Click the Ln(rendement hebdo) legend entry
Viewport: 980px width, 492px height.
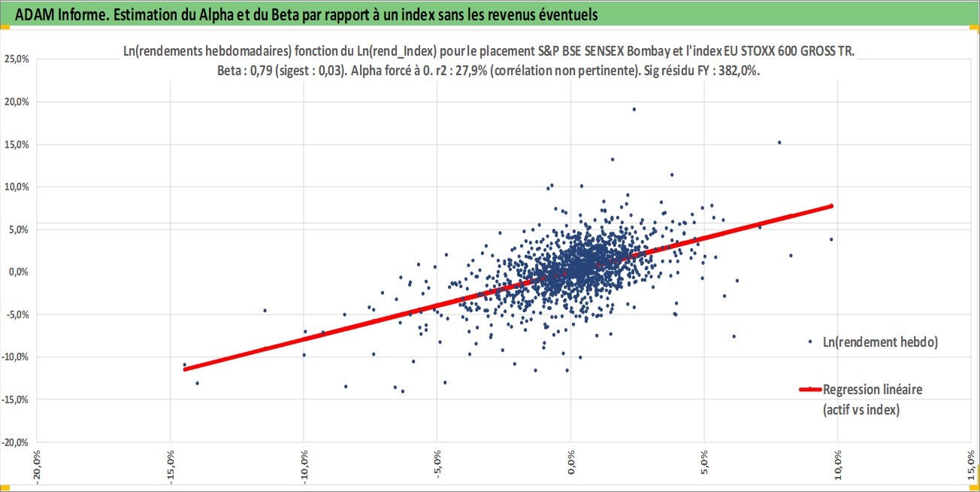click(880, 342)
